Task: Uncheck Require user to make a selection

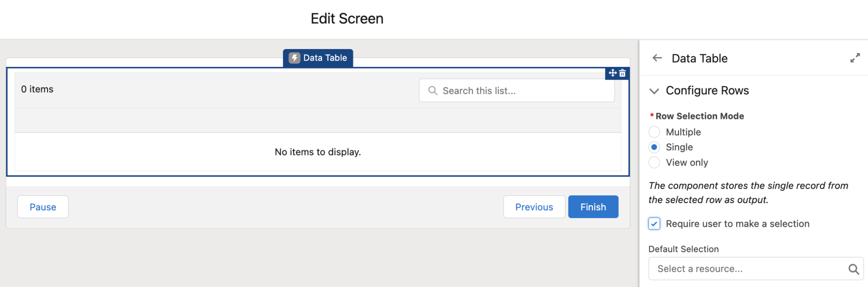Action: [654, 224]
